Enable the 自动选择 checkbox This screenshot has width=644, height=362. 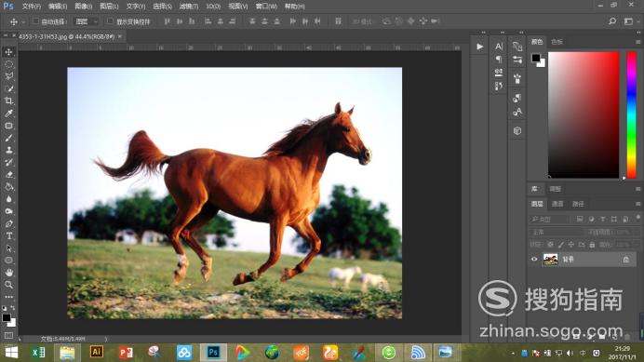[x=35, y=21]
